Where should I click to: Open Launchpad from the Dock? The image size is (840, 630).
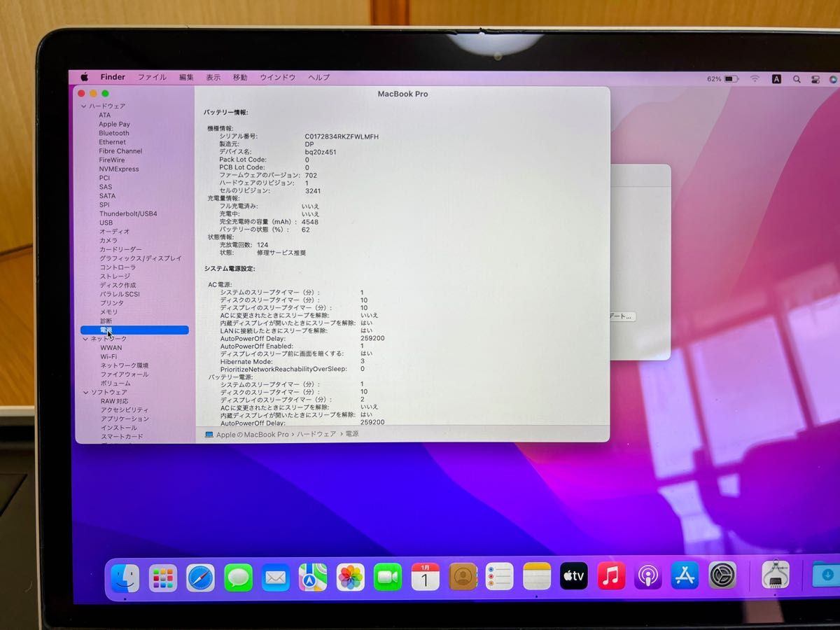(x=163, y=577)
